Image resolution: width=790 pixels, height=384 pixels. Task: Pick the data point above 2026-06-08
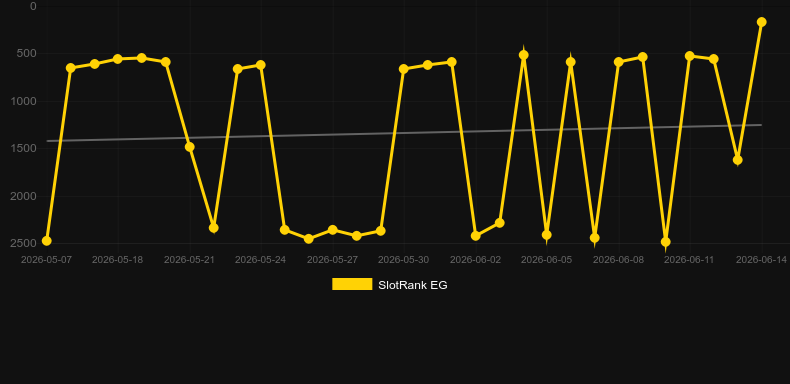(619, 62)
